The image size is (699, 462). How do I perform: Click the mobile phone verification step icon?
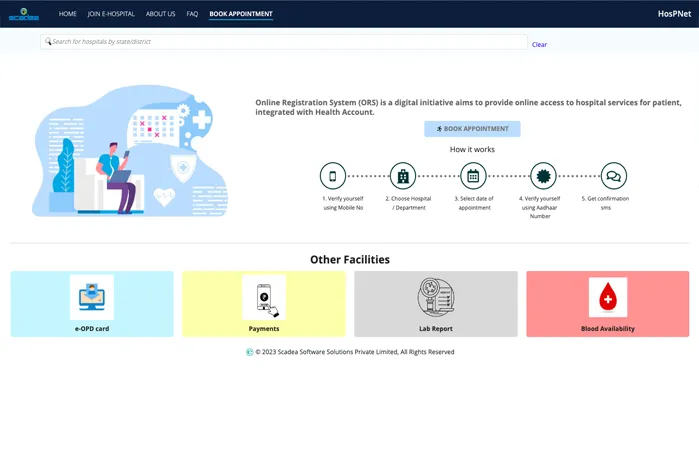click(x=332, y=176)
